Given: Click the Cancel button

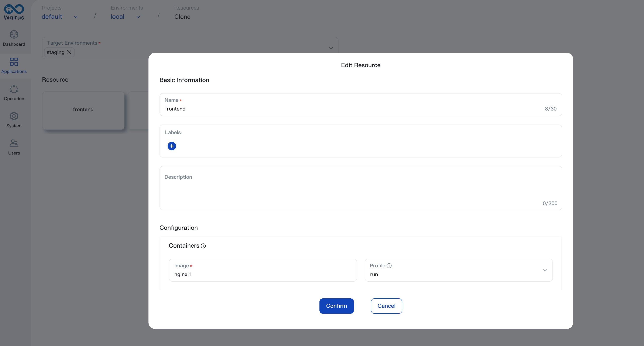Looking at the screenshot, I should click(x=386, y=306).
